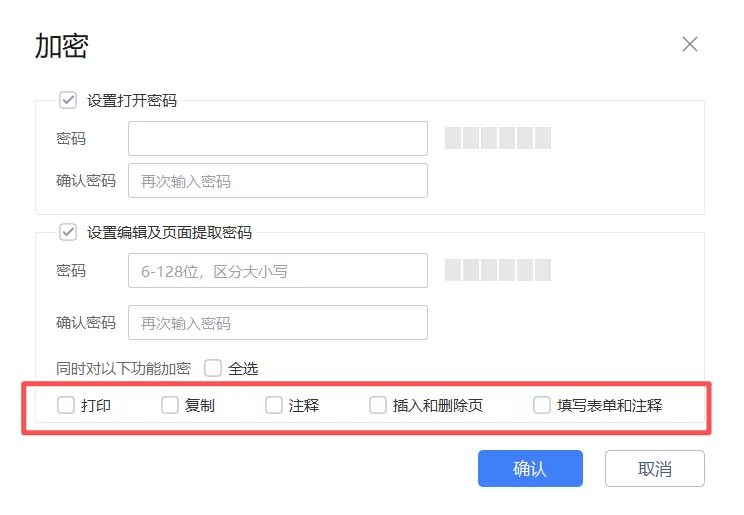This screenshot has width=744, height=515.
Task: Click the 6-128位，区分大小写 password field
Action: click(278, 271)
